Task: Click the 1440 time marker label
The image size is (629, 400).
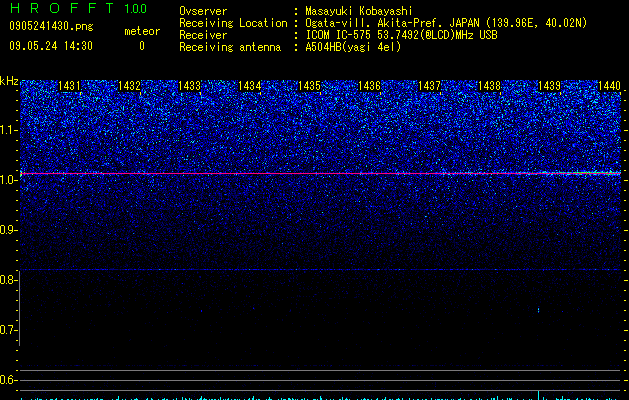Action: click(609, 86)
